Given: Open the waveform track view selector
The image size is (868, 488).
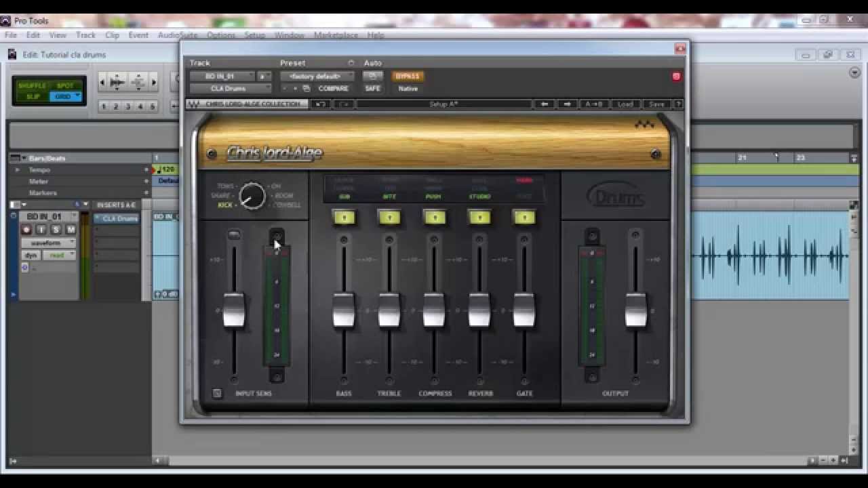Looking at the screenshot, I should 49,243.
